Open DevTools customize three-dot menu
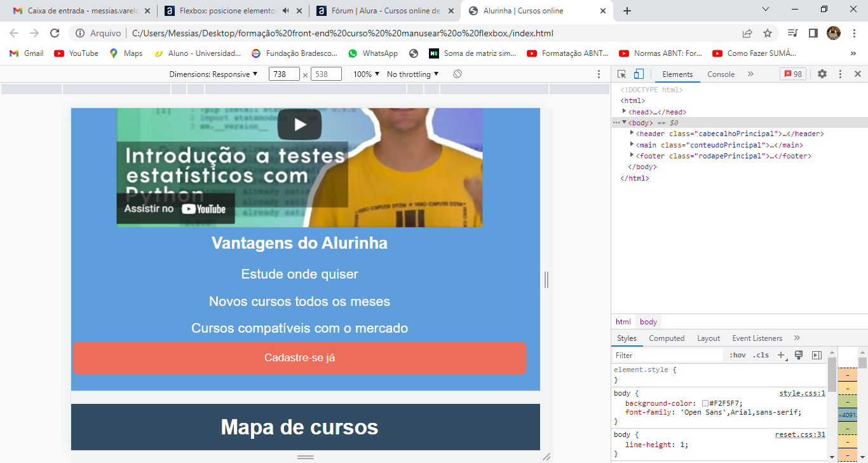Screen dimensions: 868x463 pos(840,74)
